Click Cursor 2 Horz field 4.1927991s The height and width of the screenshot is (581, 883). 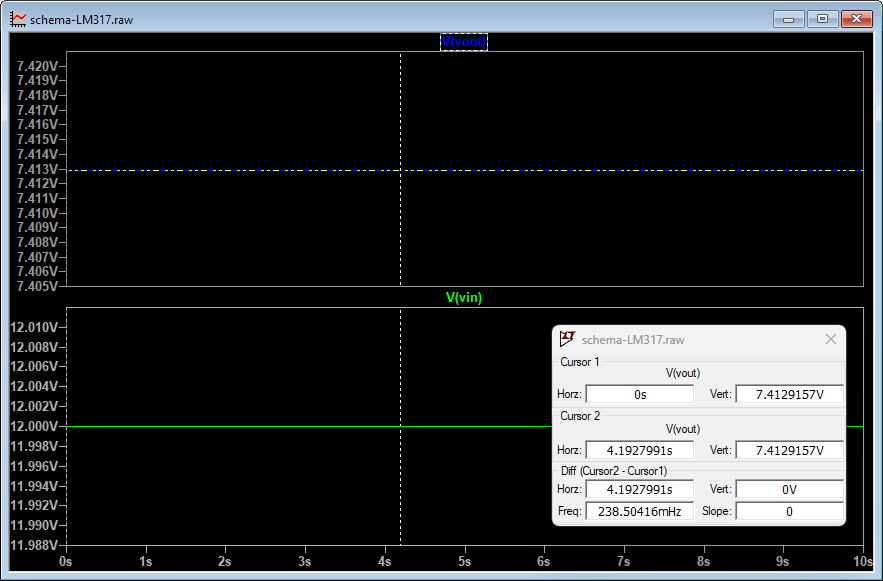coord(640,450)
